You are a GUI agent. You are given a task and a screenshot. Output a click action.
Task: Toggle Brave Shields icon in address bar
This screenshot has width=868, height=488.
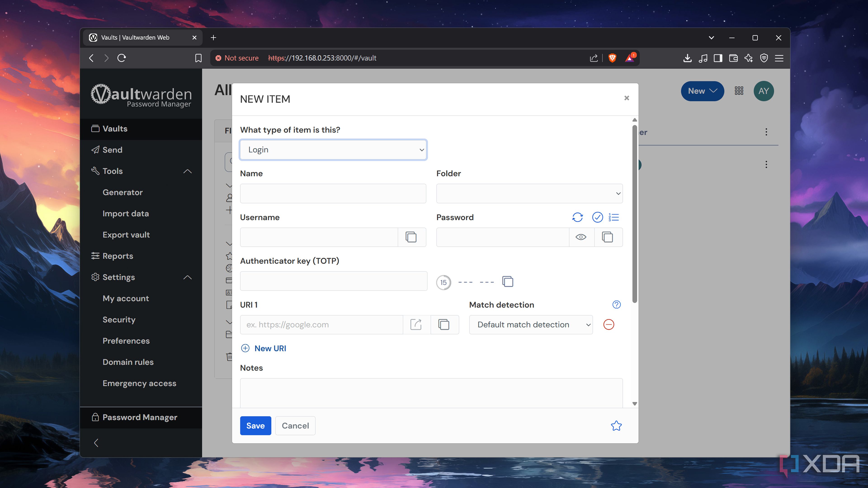612,58
